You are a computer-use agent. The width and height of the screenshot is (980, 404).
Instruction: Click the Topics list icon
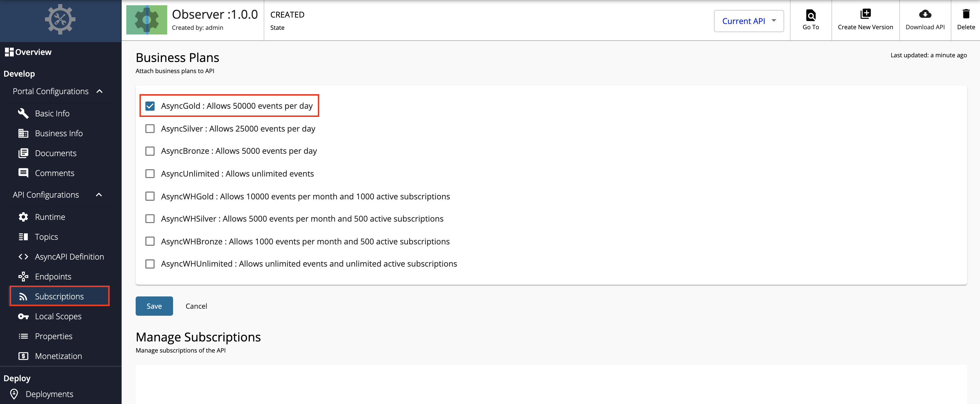point(23,236)
